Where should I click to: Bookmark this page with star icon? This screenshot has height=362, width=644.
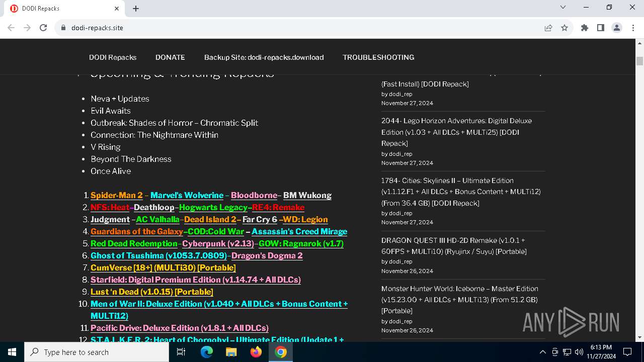click(x=565, y=28)
